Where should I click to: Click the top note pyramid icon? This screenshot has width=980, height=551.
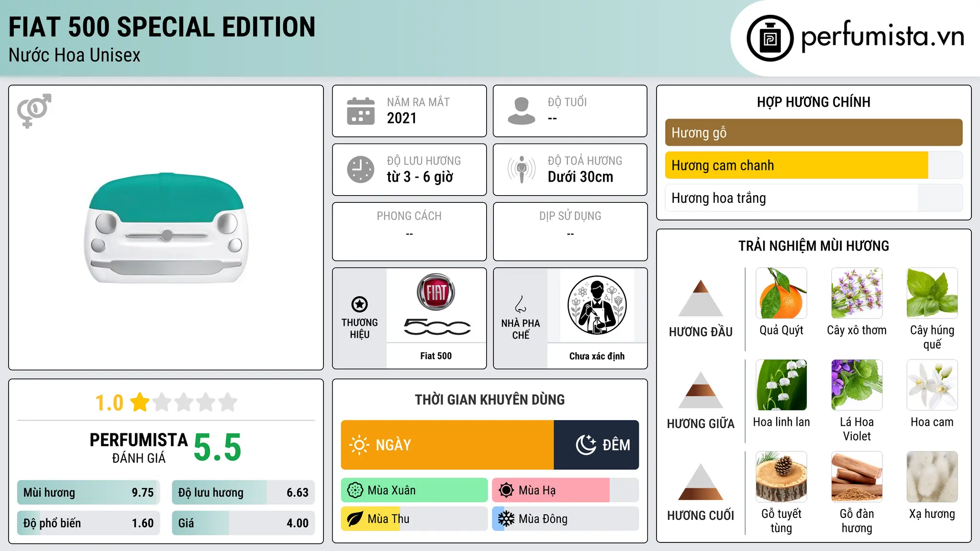coord(701,298)
